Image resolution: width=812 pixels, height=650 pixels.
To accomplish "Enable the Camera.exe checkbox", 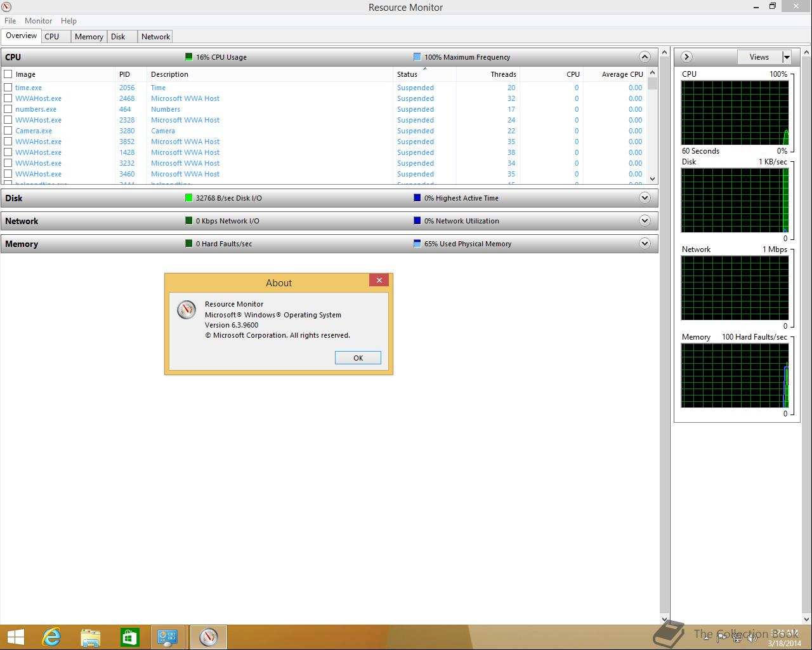I will [8, 131].
